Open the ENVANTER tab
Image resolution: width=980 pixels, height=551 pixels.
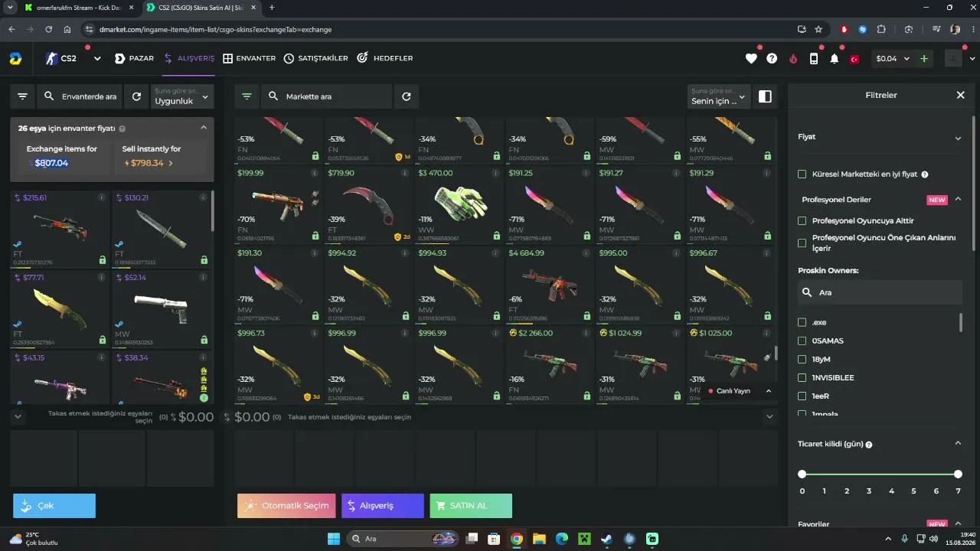point(250,58)
